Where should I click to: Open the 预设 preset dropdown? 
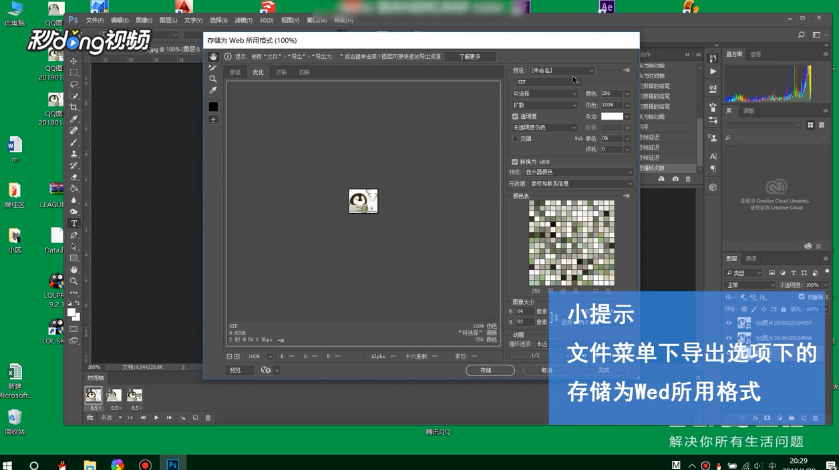tap(562, 70)
